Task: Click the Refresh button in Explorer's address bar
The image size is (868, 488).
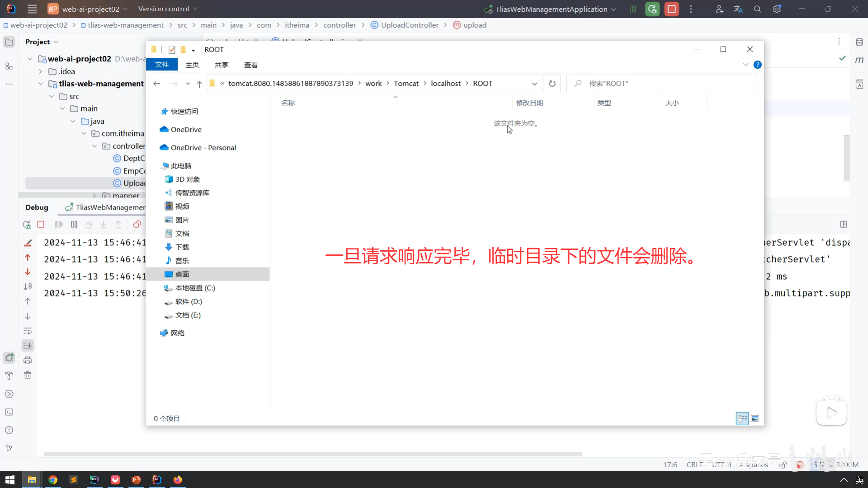Action: [x=552, y=84]
